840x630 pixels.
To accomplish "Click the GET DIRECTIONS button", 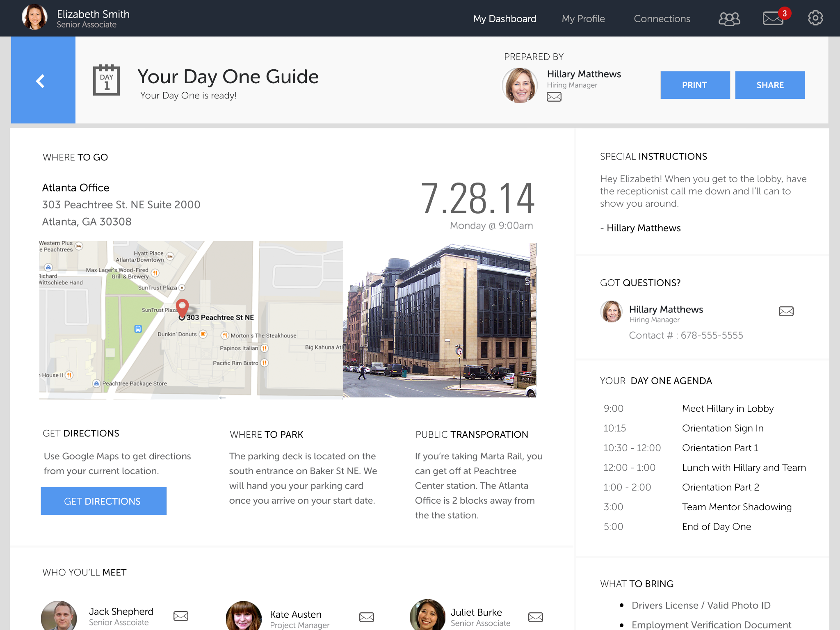I will pyautogui.click(x=103, y=501).
